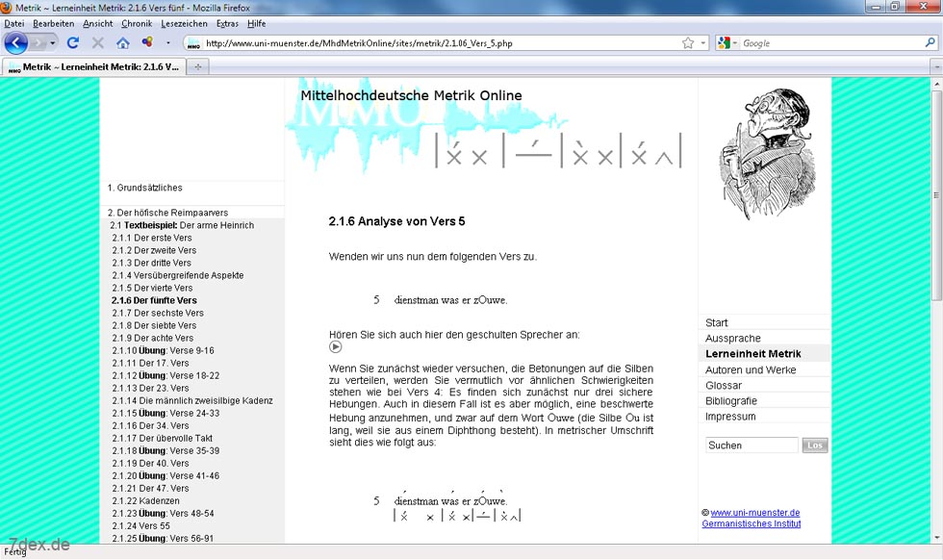Click the scrollbar down arrow
This screenshot has width=943, height=560.
pos(935,538)
